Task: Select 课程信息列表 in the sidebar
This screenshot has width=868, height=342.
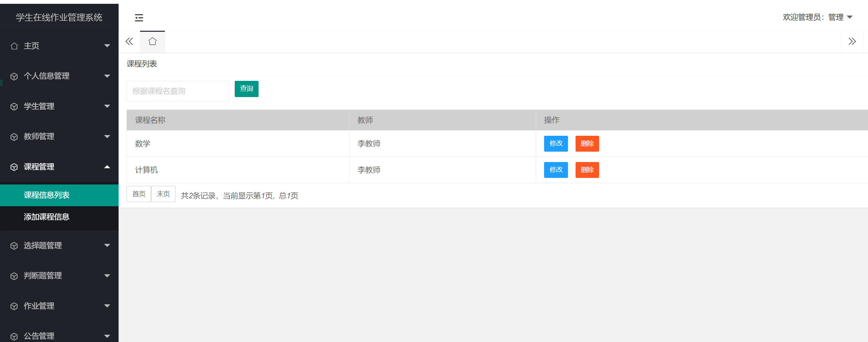Action: tap(47, 195)
